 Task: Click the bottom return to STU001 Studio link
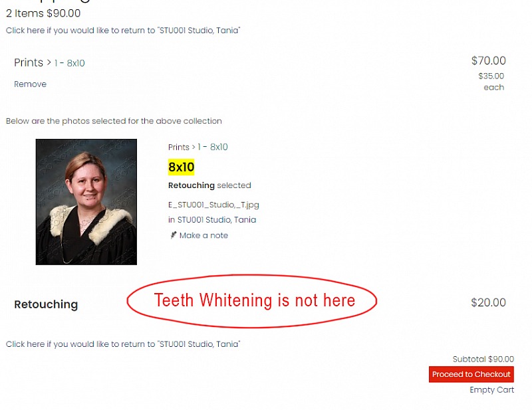[x=123, y=344]
